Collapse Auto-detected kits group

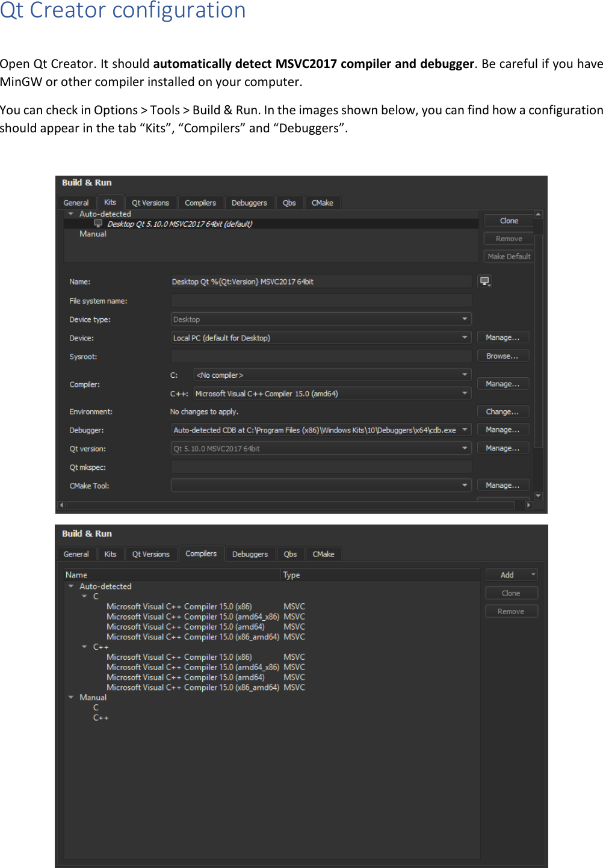click(x=70, y=214)
